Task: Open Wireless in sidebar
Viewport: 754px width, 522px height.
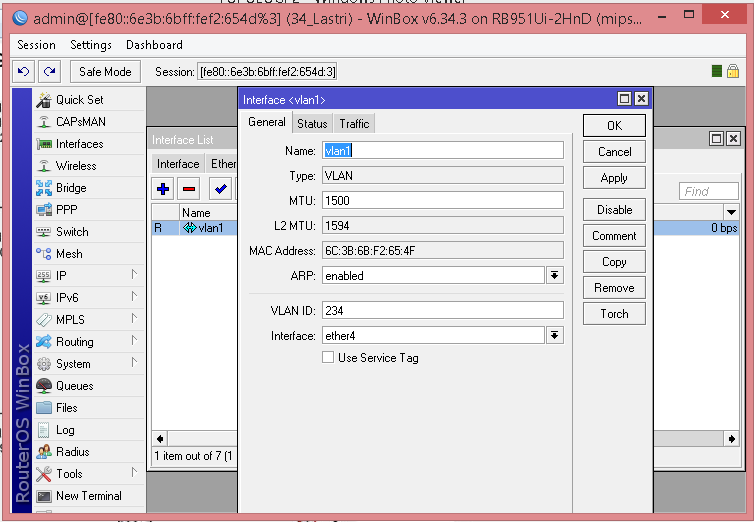Action: pyautogui.click(x=89, y=166)
